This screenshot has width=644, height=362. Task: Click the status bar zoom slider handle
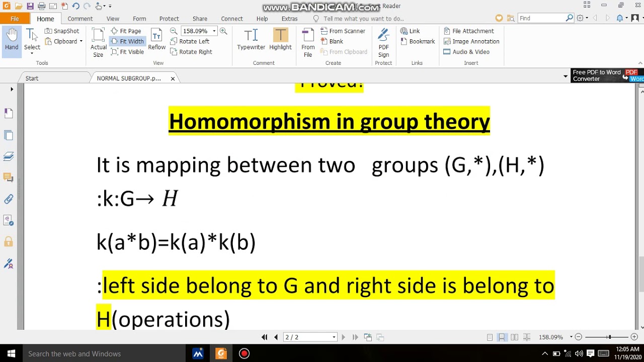(x=609, y=337)
